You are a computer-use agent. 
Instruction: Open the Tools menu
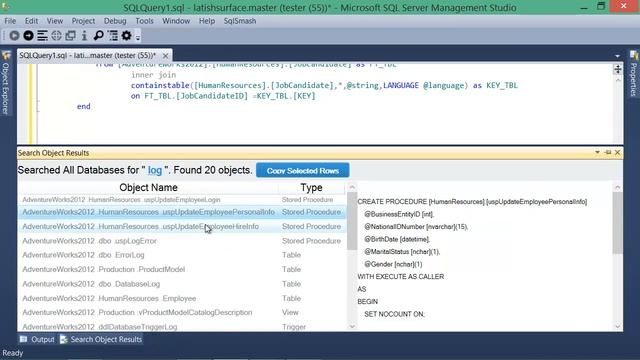pos(144,21)
